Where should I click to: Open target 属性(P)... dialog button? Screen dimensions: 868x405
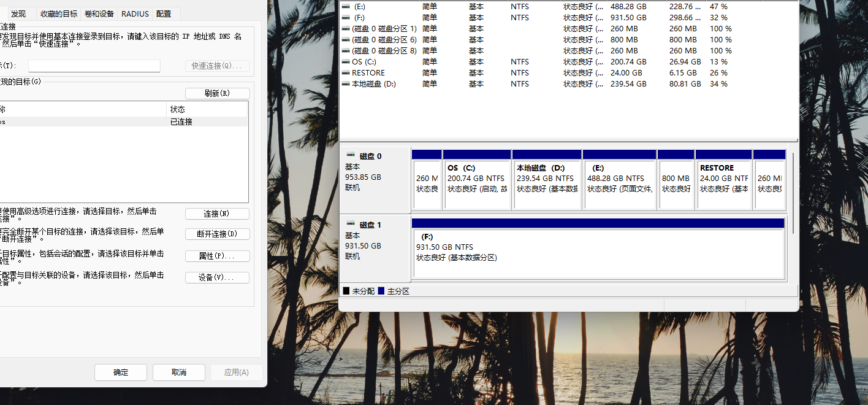[x=217, y=256]
